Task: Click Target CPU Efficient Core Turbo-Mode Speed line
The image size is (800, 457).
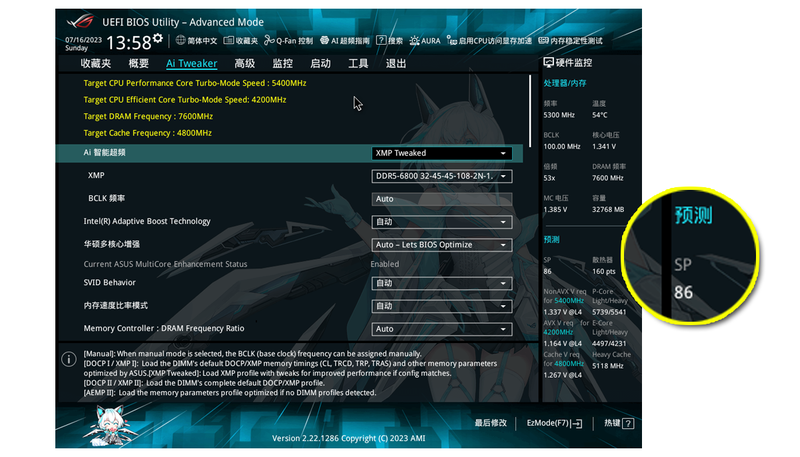Action: pyautogui.click(x=185, y=99)
